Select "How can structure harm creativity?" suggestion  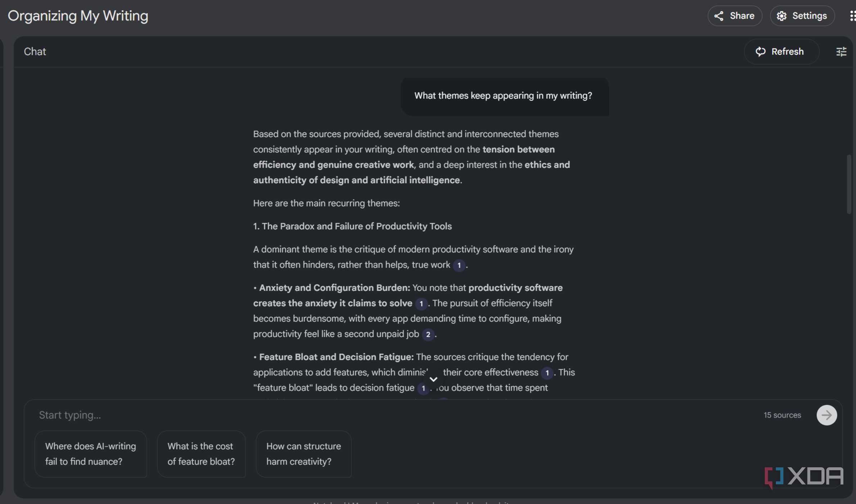(x=303, y=454)
